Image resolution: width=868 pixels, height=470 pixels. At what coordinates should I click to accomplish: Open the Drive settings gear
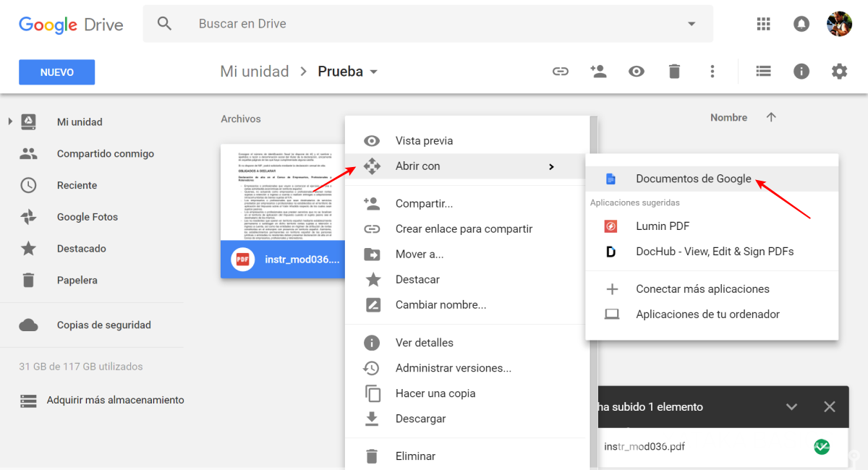[839, 71]
